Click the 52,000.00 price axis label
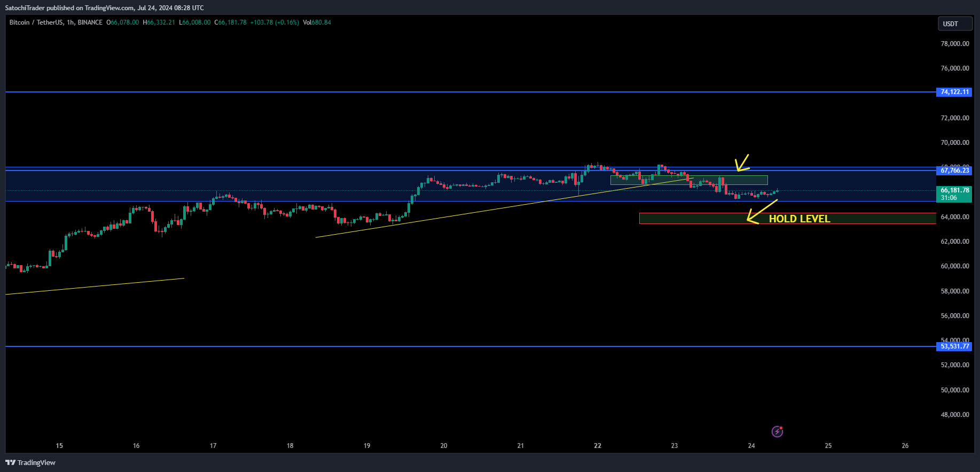Viewport: 980px width, 472px height. (955, 365)
